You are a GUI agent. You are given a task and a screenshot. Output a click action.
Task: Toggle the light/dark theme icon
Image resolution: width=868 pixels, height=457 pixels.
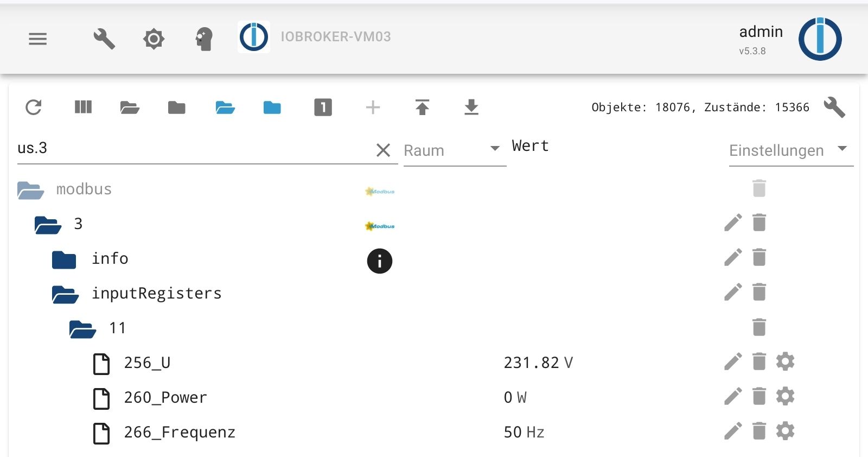154,39
